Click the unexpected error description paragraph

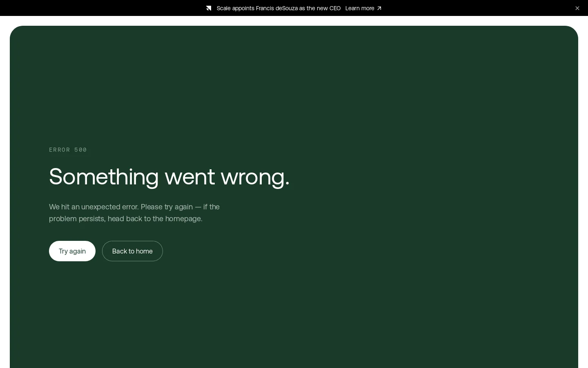(x=134, y=213)
